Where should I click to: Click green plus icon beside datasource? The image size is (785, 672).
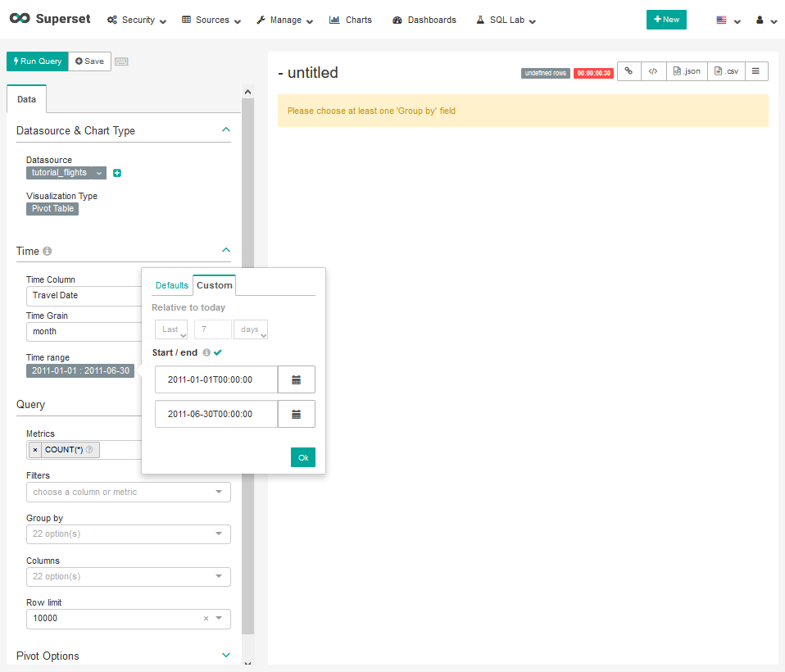point(117,173)
